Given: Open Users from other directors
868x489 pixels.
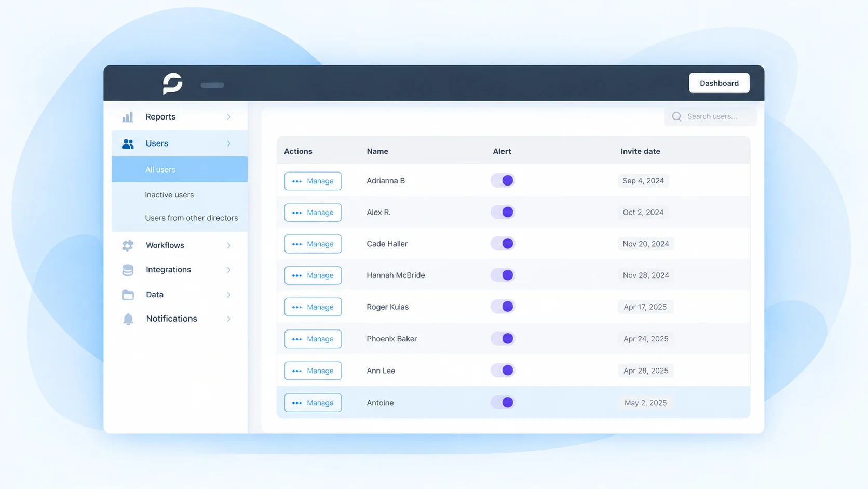Looking at the screenshot, I should (191, 218).
